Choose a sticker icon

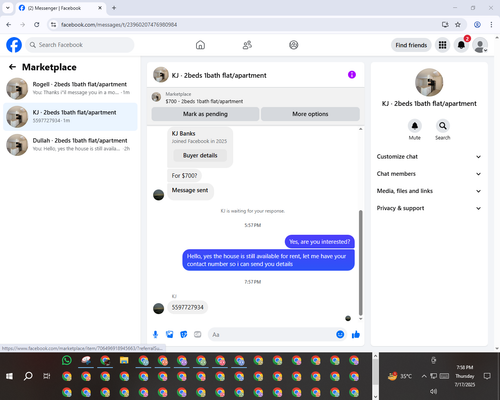(184, 334)
